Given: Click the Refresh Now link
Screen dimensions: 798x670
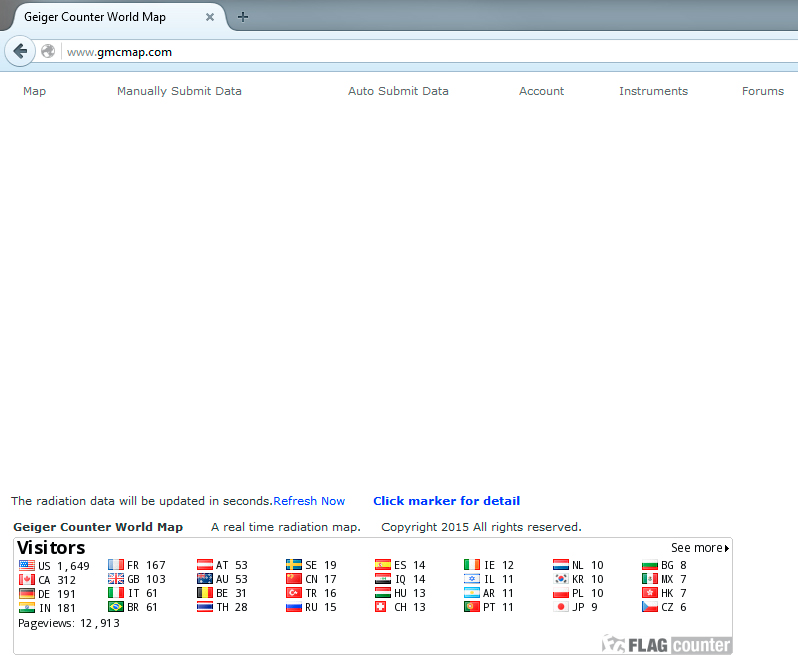Looking at the screenshot, I should [309, 501].
